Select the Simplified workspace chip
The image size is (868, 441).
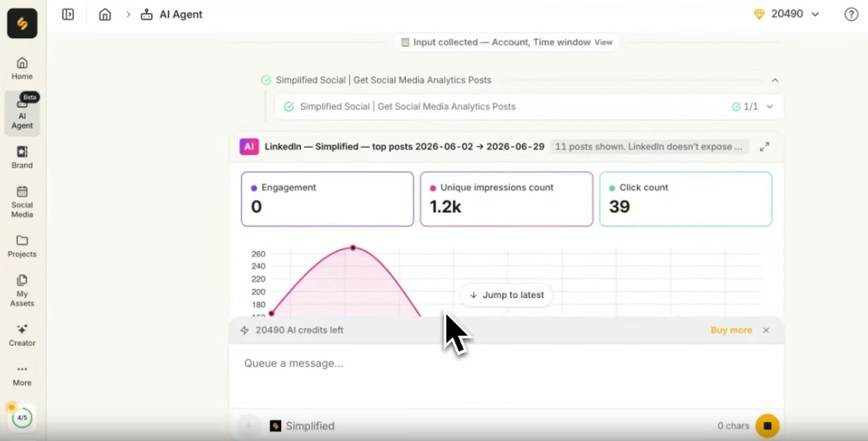coord(302,426)
